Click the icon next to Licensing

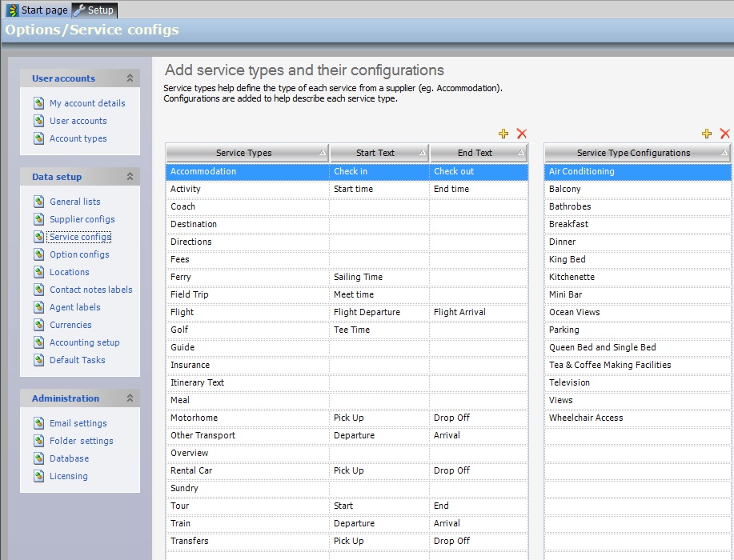(39, 476)
